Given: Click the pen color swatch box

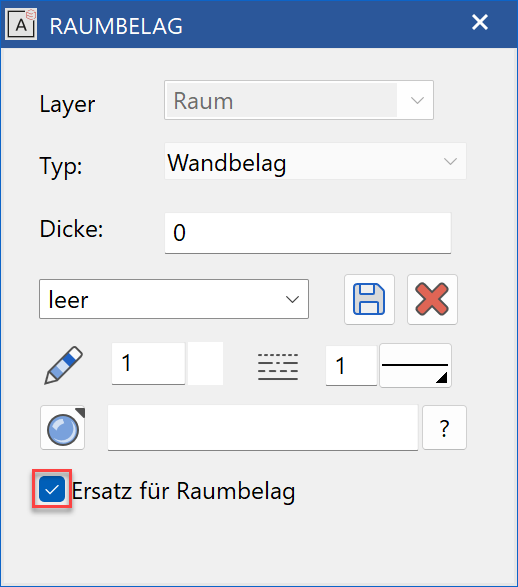Looking at the screenshot, I should click(205, 363).
